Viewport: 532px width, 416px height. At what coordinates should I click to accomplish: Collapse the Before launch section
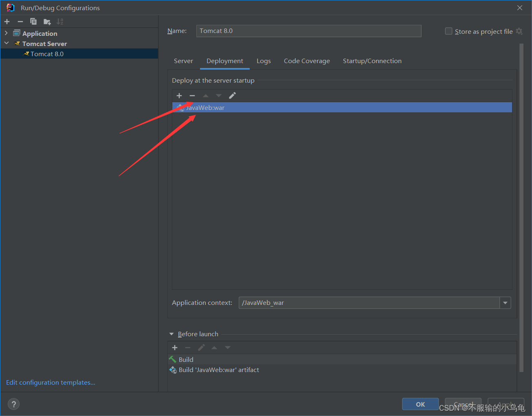point(171,334)
